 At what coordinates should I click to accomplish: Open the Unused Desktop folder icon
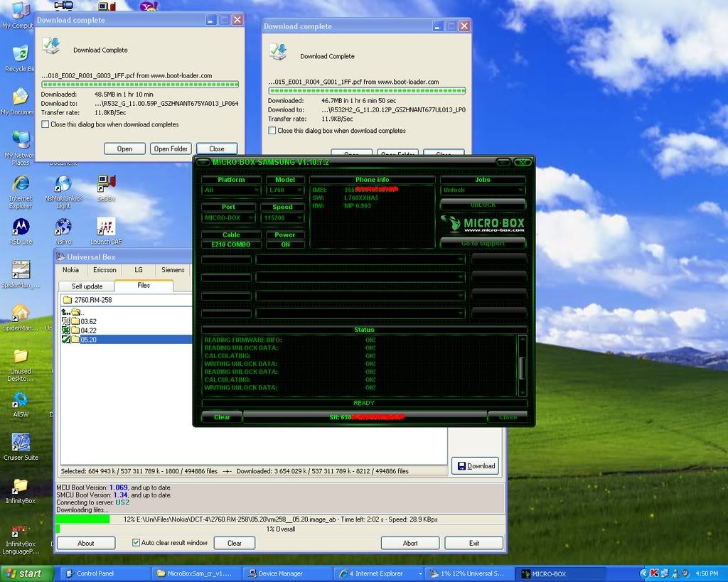(x=21, y=365)
